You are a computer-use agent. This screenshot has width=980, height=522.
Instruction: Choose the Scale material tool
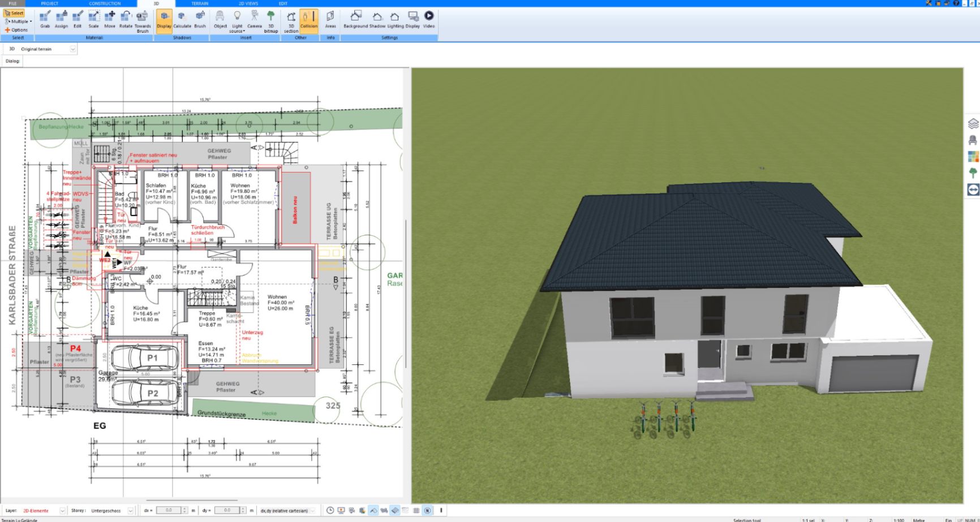(x=93, y=19)
